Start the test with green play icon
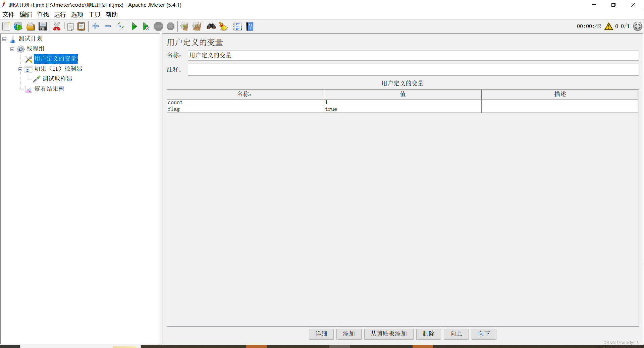This screenshot has height=348, width=644. [135, 26]
